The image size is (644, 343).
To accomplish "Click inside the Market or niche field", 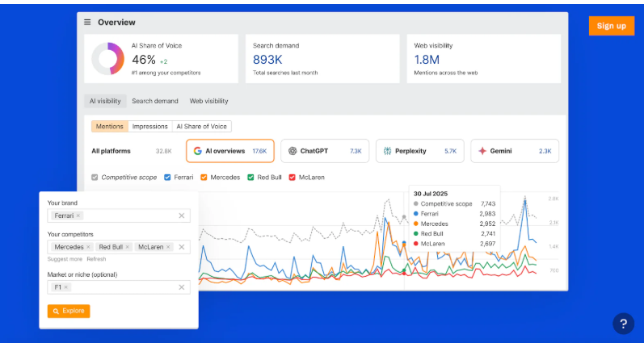I will coord(121,287).
